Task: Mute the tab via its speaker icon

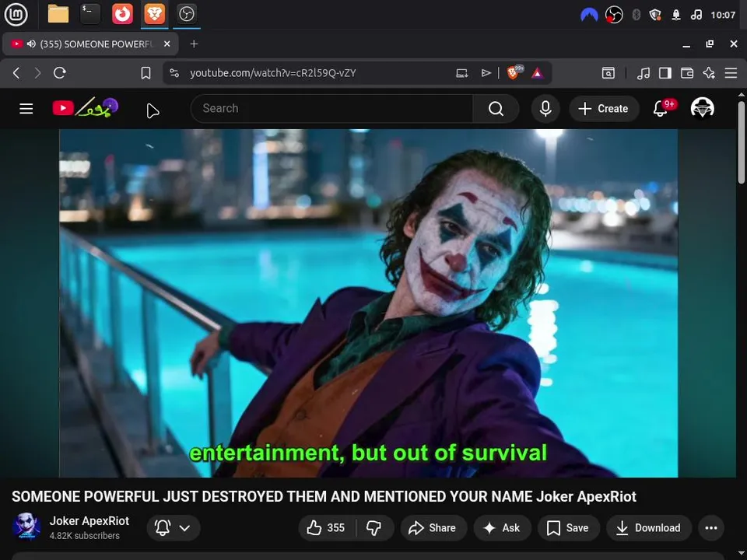Action: coord(31,44)
